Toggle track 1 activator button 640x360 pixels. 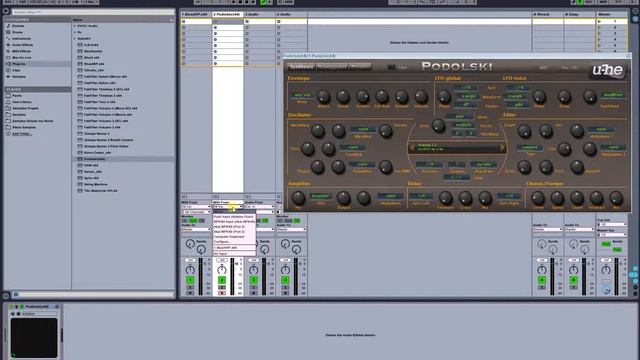pos(190,280)
